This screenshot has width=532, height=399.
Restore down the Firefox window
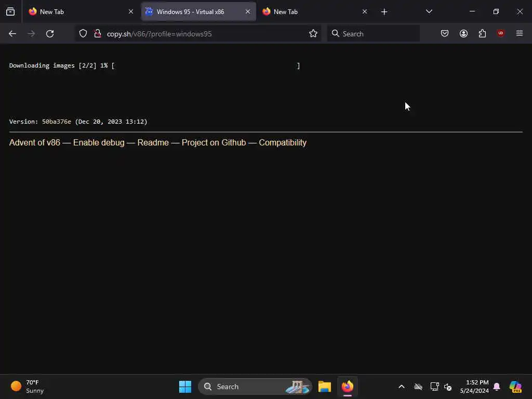(496, 11)
